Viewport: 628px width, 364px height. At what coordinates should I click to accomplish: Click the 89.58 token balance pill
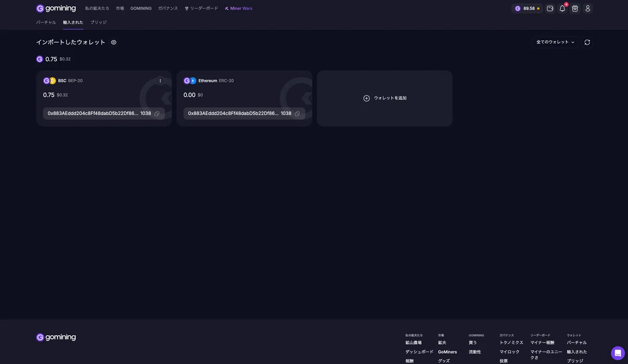pyautogui.click(x=527, y=8)
